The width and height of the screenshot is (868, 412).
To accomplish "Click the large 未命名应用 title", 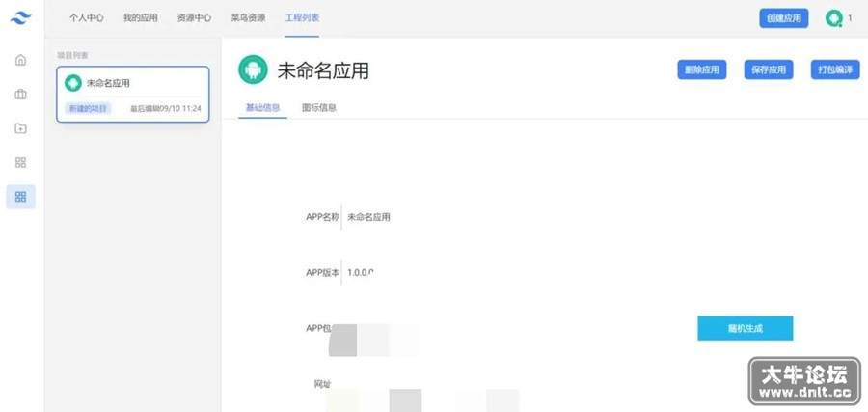I will (323, 70).
